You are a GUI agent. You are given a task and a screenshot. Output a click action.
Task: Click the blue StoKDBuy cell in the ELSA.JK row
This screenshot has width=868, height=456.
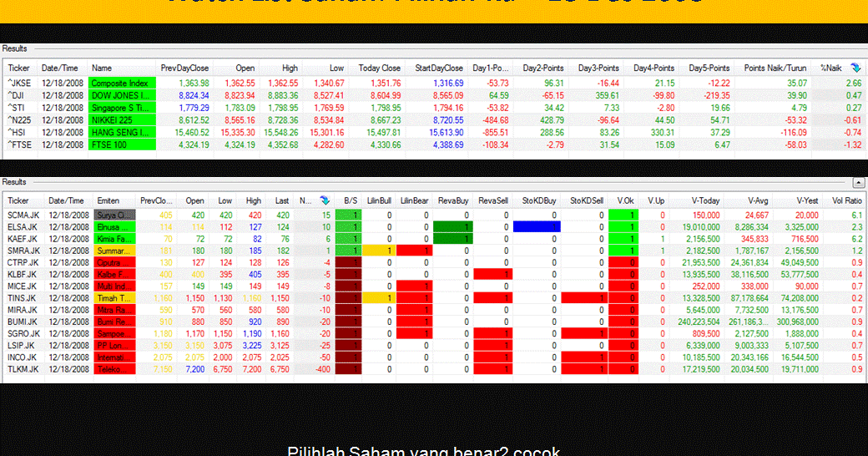[537, 227]
